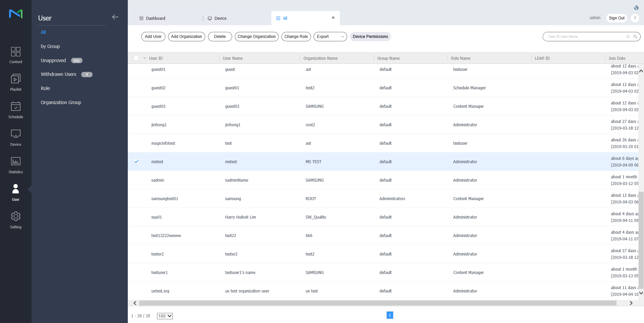Click the User ID search input field

click(585, 37)
